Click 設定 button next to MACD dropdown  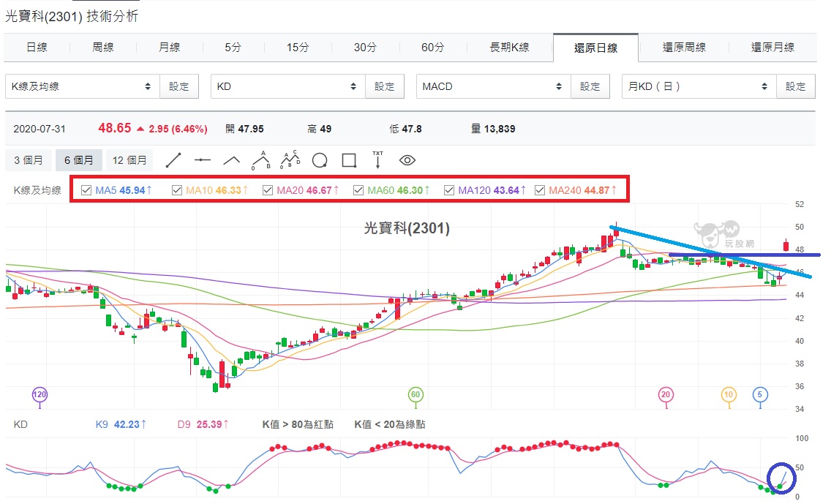(590, 86)
